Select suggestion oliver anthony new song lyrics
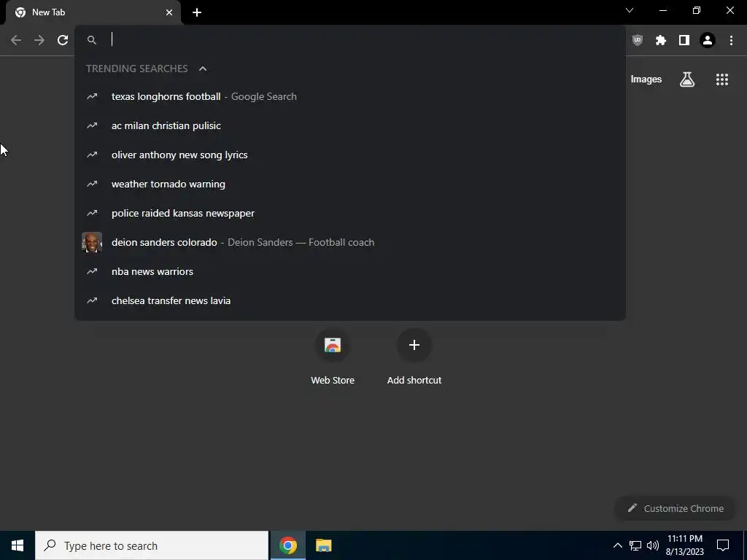This screenshot has height=560, width=747. 350,155
